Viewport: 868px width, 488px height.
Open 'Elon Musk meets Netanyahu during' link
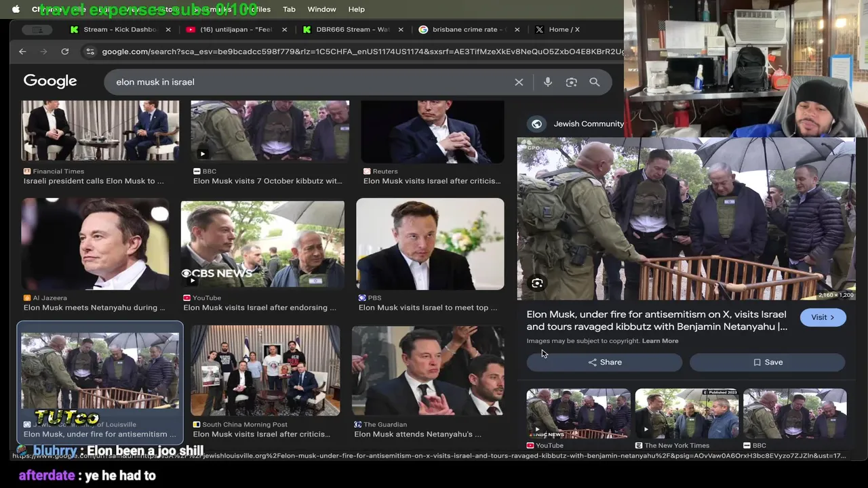(x=94, y=308)
